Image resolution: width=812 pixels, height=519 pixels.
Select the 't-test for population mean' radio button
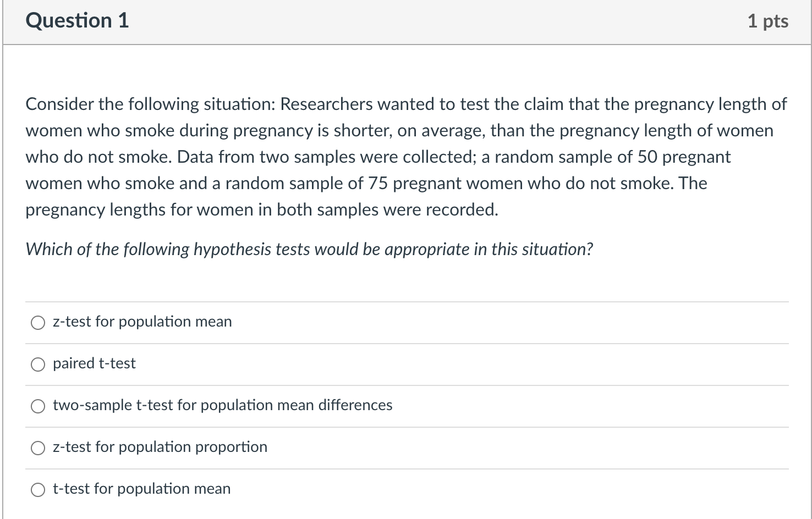tap(38, 490)
